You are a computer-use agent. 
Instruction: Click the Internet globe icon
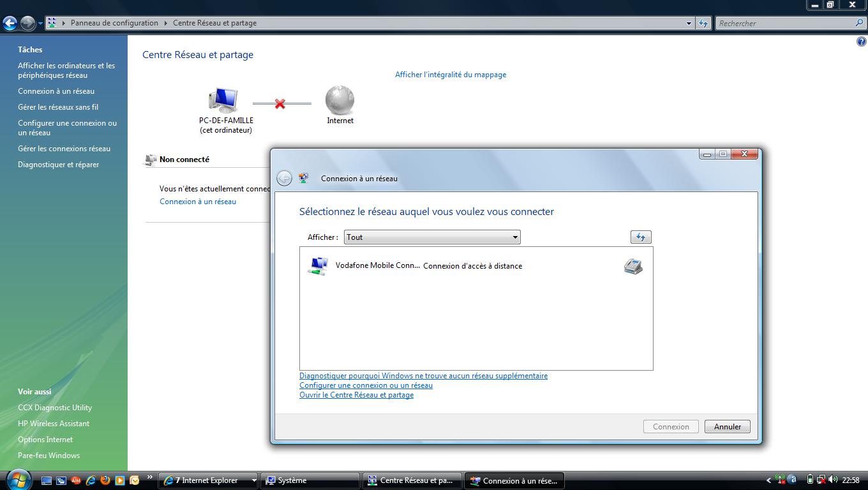point(340,100)
